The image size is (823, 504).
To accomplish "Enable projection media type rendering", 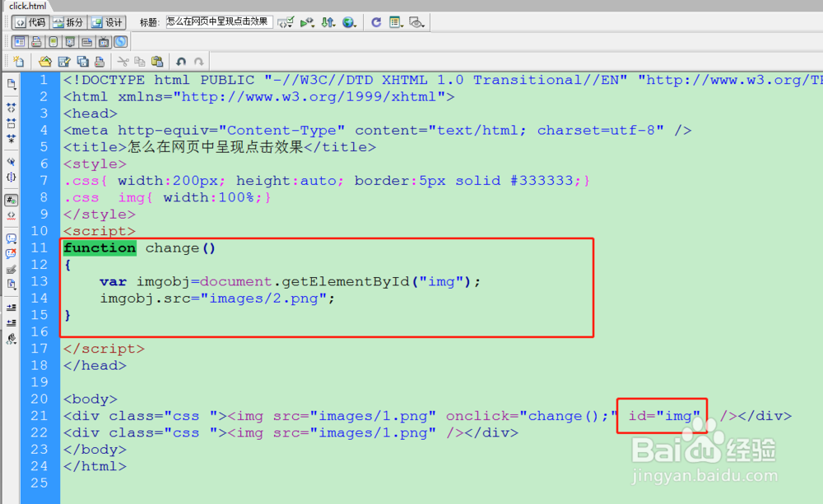I will point(70,41).
